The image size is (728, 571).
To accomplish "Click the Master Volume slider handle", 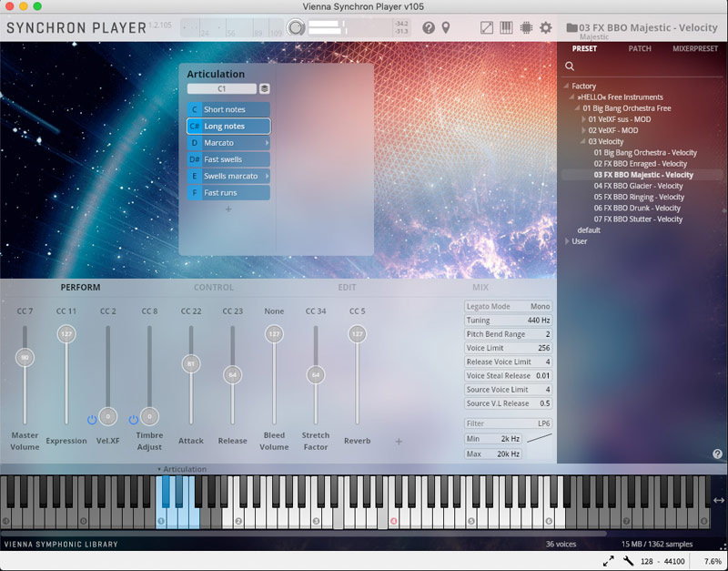I will pos(25,358).
